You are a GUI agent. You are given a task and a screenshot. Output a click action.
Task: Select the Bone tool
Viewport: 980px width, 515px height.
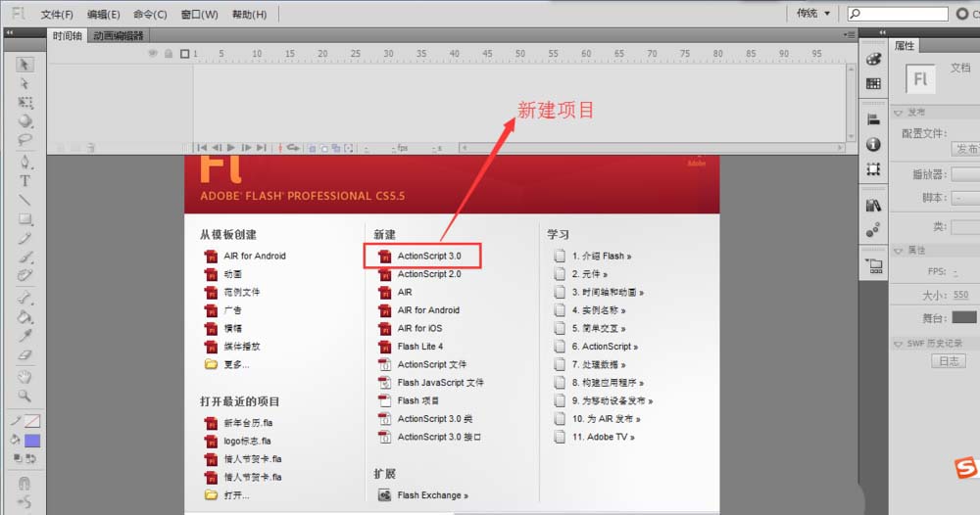click(25, 298)
